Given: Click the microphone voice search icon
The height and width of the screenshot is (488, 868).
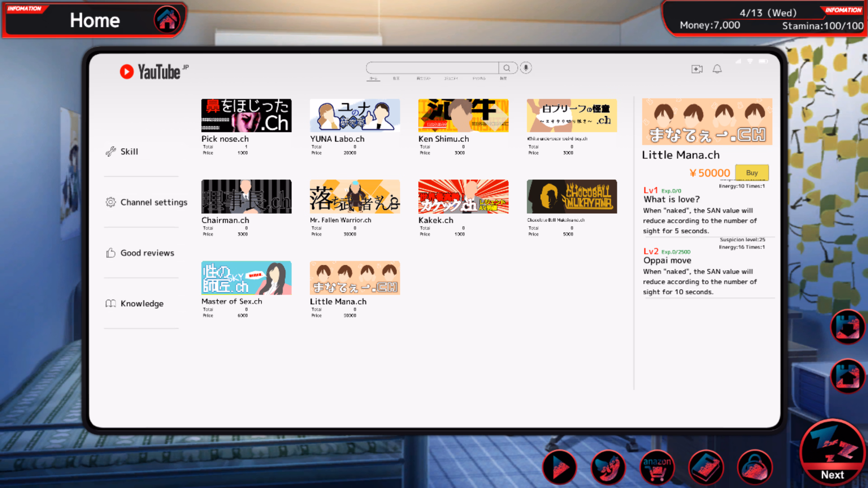Looking at the screenshot, I should point(526,68).
